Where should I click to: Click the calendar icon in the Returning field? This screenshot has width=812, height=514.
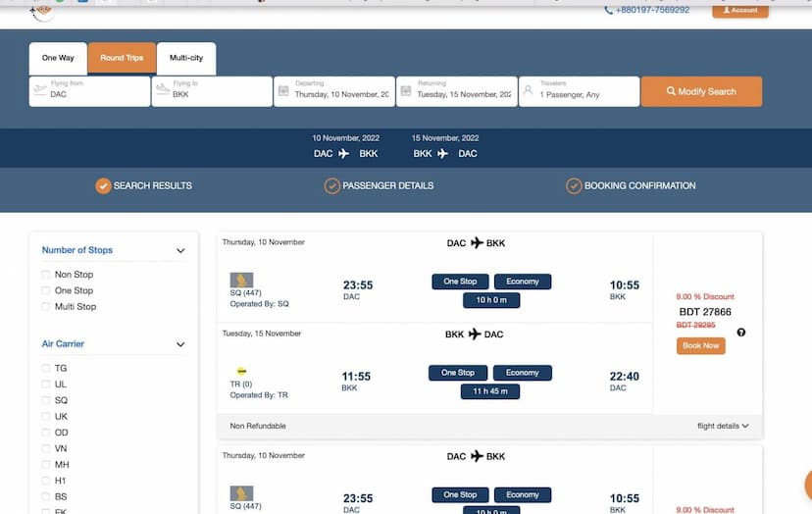tap(406, 91)
